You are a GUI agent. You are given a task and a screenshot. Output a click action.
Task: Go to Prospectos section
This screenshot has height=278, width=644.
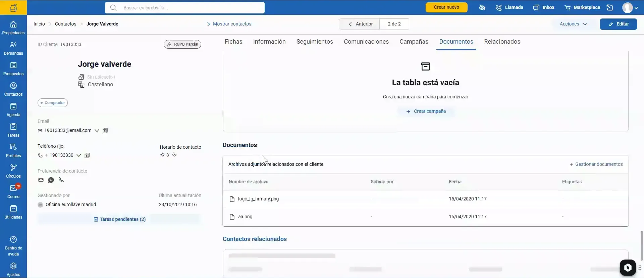(x=13, y=69)
